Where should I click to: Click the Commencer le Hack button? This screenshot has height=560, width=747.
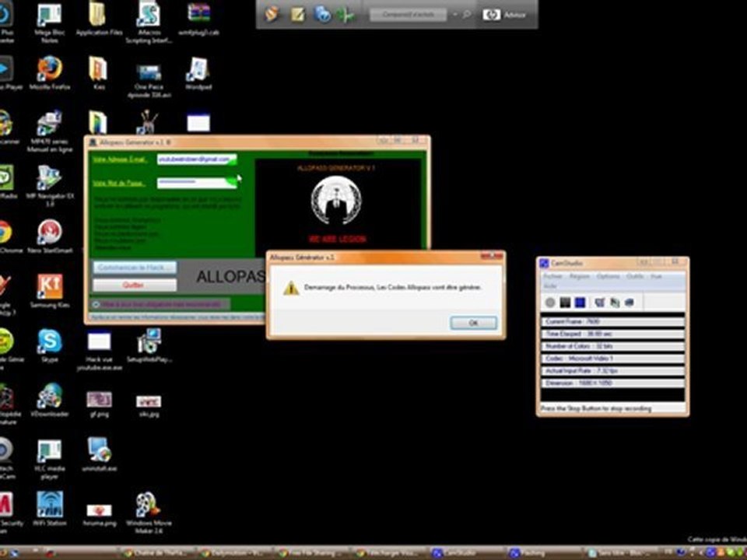pyautogui.click(x=135, y=267)
